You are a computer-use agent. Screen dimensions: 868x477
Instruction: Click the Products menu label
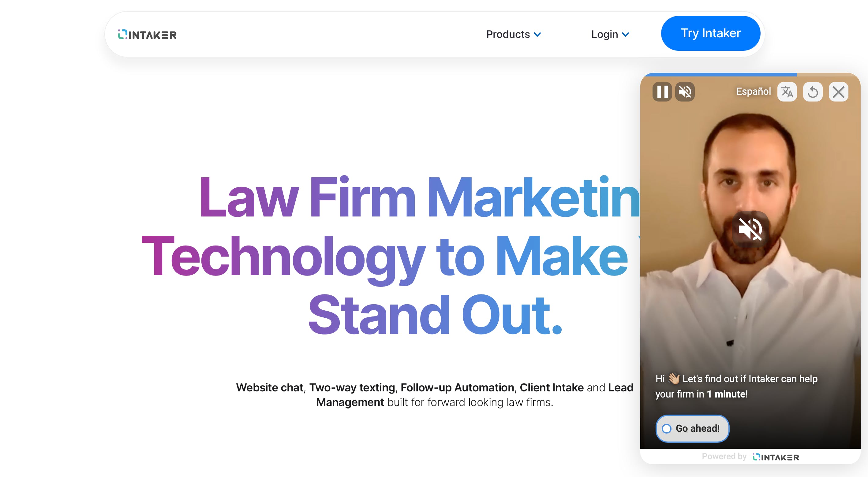tap(508, 34)
